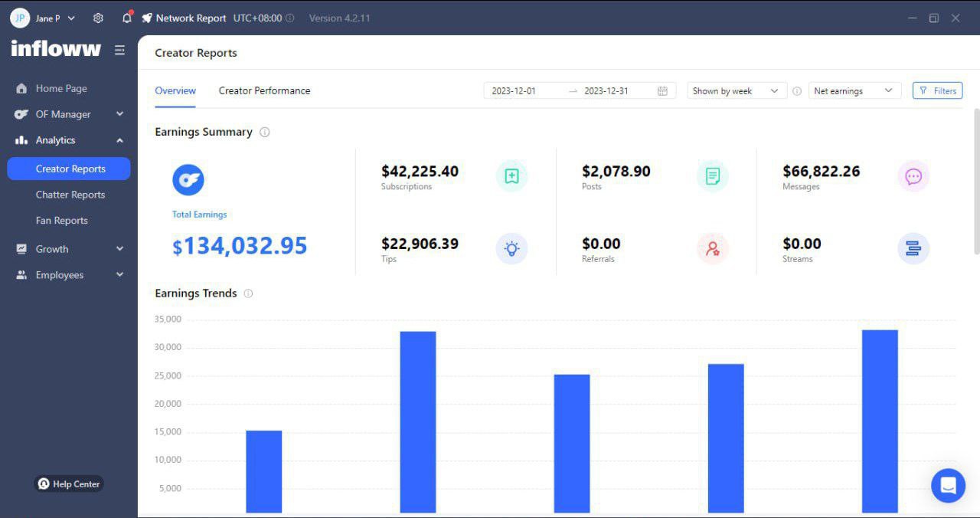Click the info icon beside Earnings Summary
Image resolution: width=980 pixels, height=518 pixels.
tap(265, 132)
